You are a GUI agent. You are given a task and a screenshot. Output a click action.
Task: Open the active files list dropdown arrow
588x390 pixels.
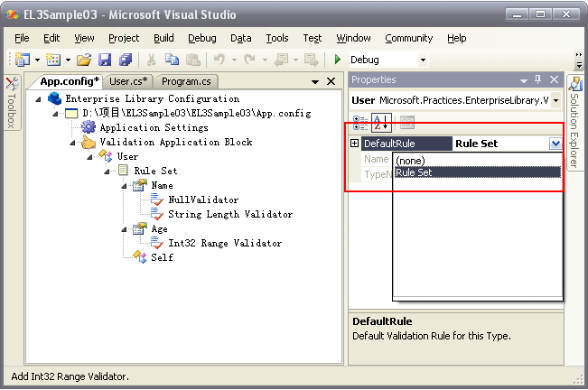pyautogui.click(x=315, y=81)
